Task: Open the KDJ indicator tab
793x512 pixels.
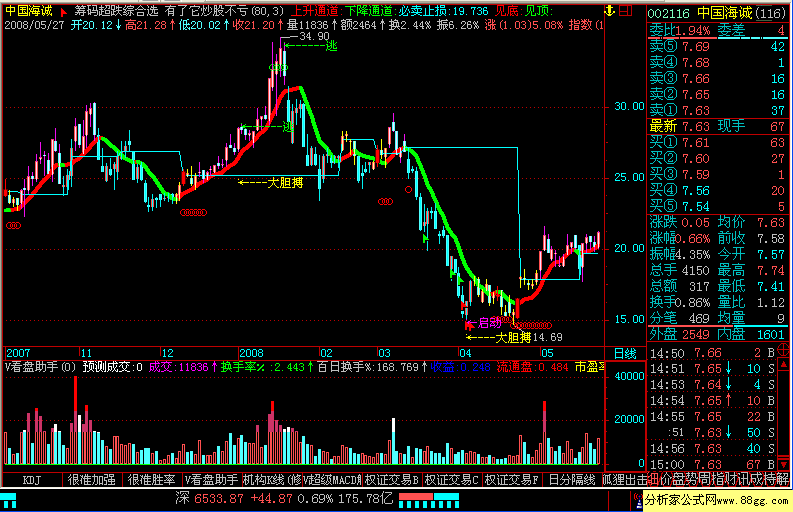Action: (32, 480)
